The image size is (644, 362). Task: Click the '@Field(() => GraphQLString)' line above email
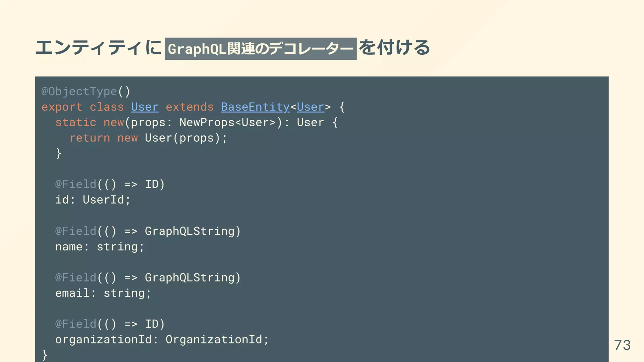click(148, 277)
